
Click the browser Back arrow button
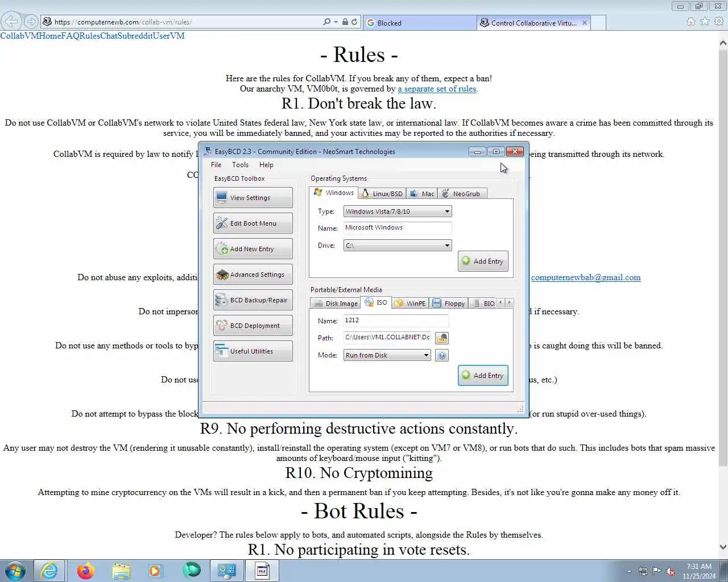(x=11, y=22)
